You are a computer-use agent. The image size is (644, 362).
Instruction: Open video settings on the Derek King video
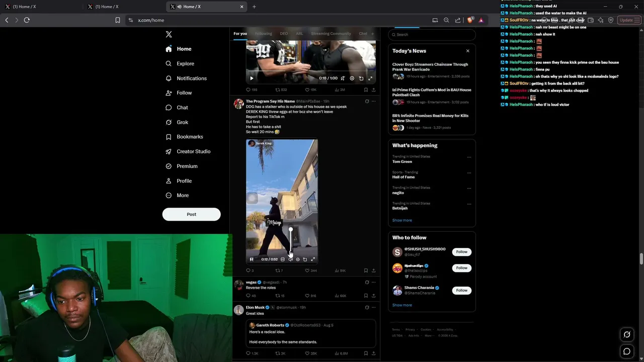[297, 259]
